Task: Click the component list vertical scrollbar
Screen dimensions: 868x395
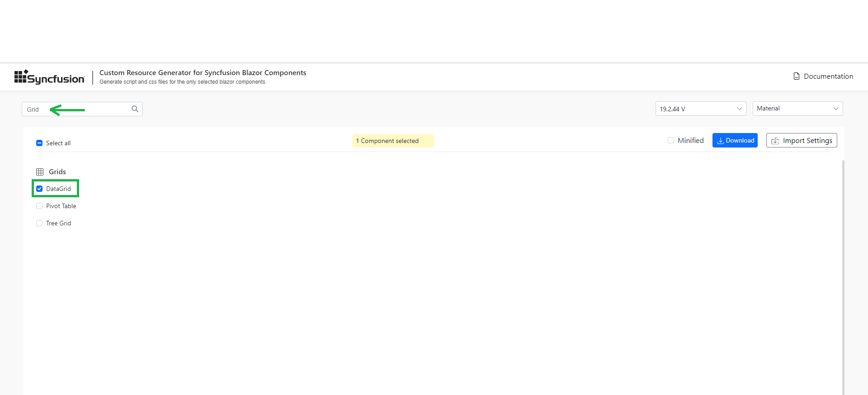Action: click(x=843, y=277)
